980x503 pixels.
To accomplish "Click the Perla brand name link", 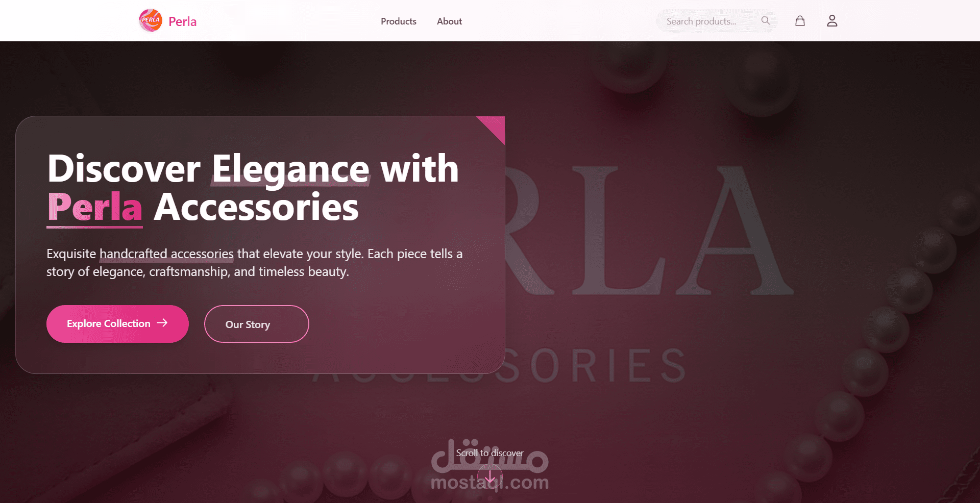I will click(183, 21).
